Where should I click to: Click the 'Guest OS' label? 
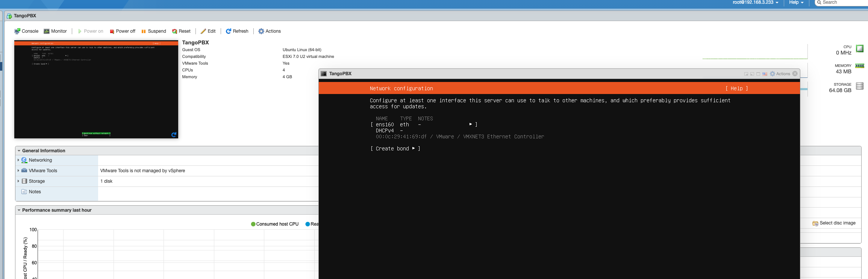tap(191, 50)
